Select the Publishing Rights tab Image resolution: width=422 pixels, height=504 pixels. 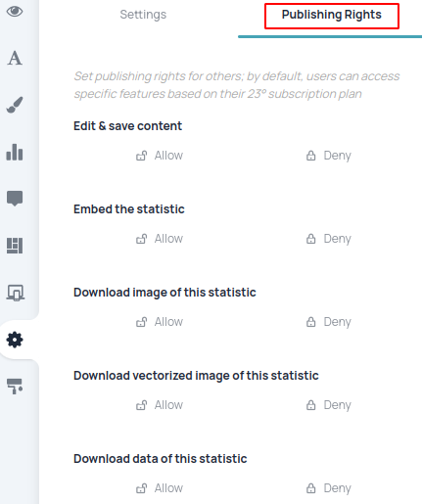332,15
